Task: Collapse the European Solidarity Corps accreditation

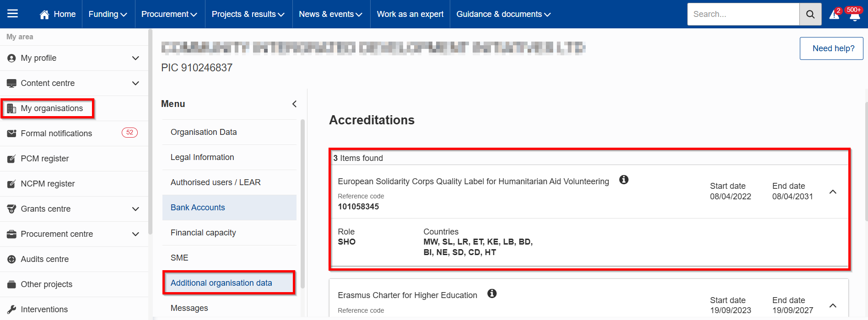Action: pyautogui.click(x=833, y=192)
